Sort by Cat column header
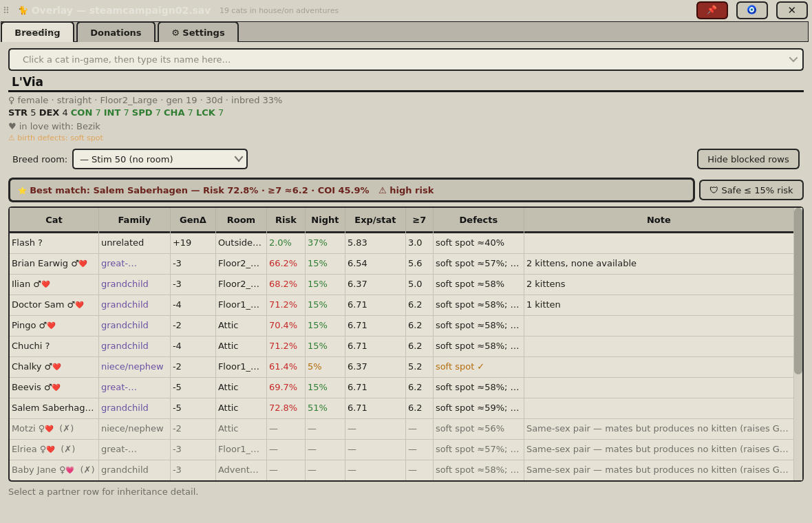The image size is (812, 523). [54, 220]
